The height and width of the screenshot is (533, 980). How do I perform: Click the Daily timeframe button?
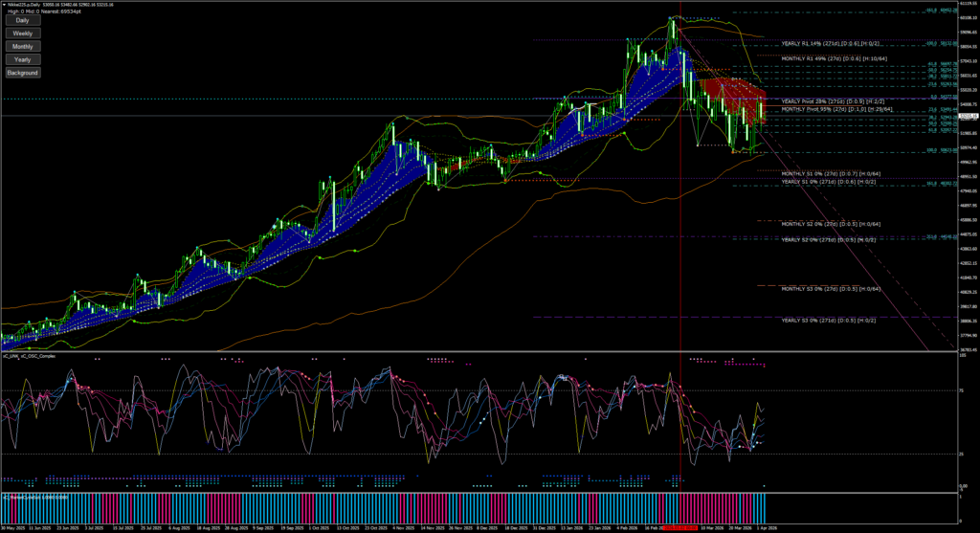click(x=22, y=20)
